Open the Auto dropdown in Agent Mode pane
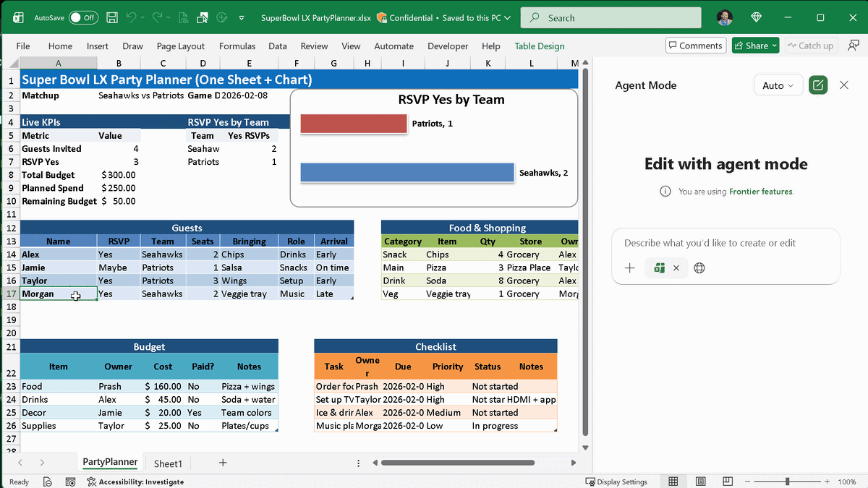868x488 pixels. click(778, 85)
